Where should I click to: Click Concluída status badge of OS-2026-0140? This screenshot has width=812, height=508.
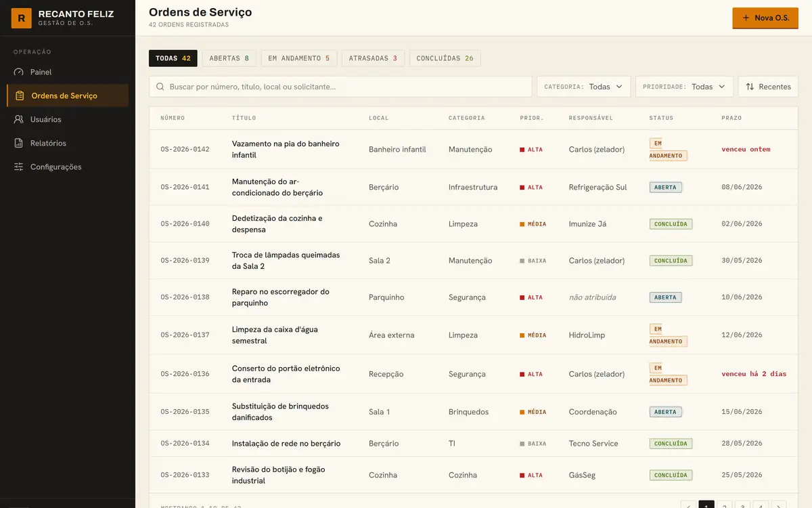tap(671, 224)
